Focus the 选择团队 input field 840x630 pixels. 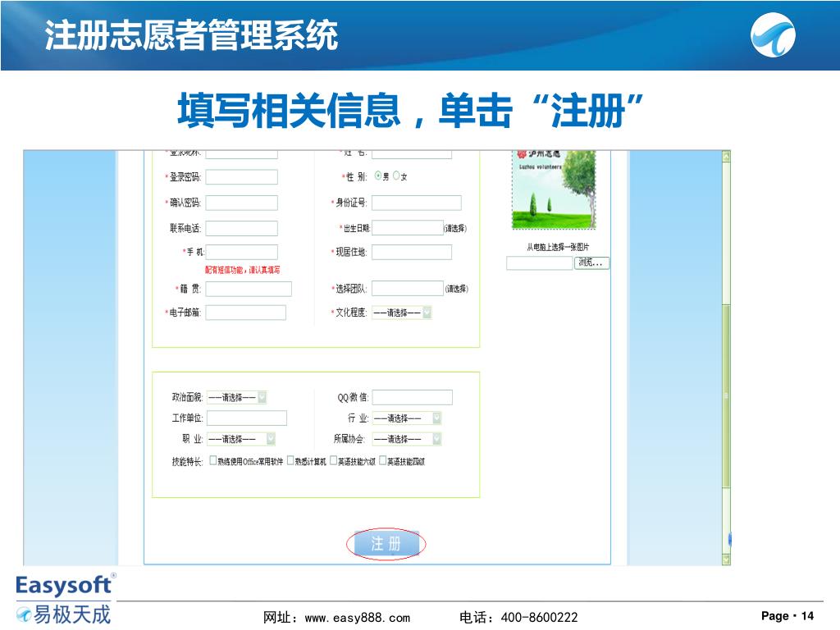pos(408,288)
